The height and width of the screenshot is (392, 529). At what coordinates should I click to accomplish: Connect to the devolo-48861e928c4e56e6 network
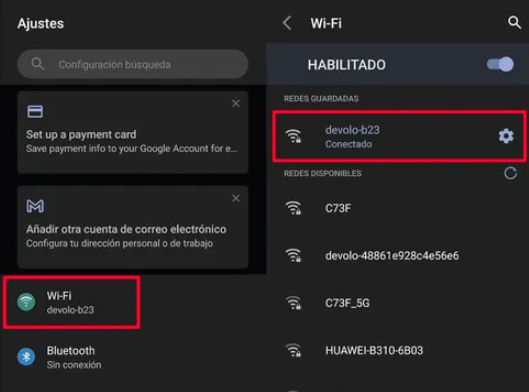(x=397, y=256)
